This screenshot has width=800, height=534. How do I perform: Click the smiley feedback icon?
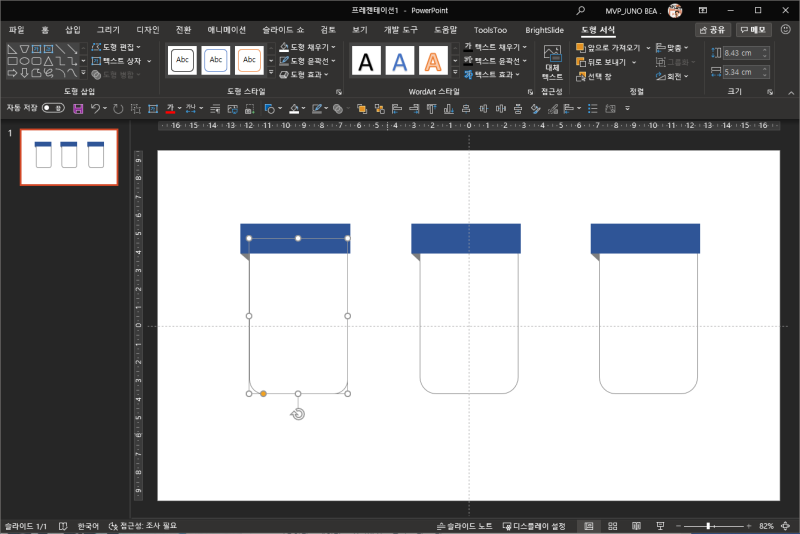click(x=784, y=30)
